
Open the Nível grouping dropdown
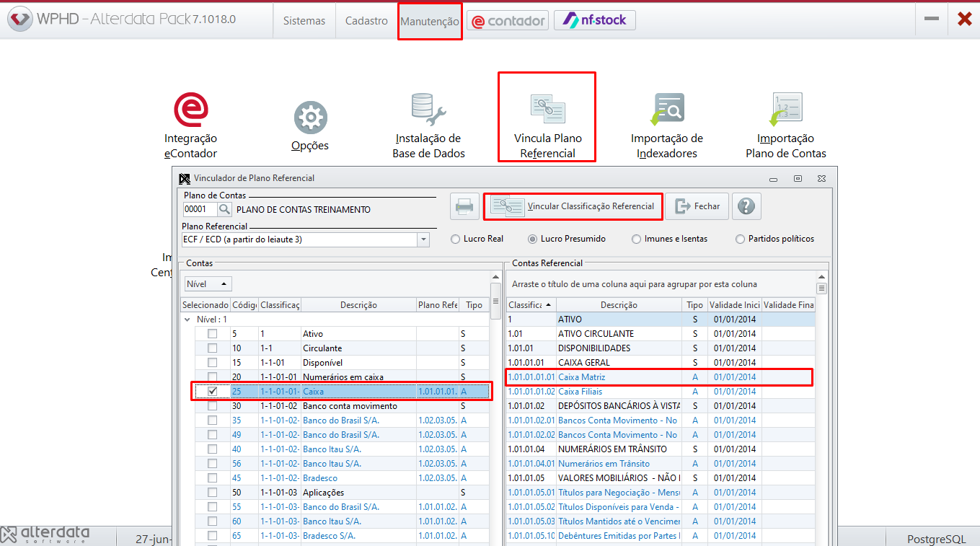[x=208, y=284]
